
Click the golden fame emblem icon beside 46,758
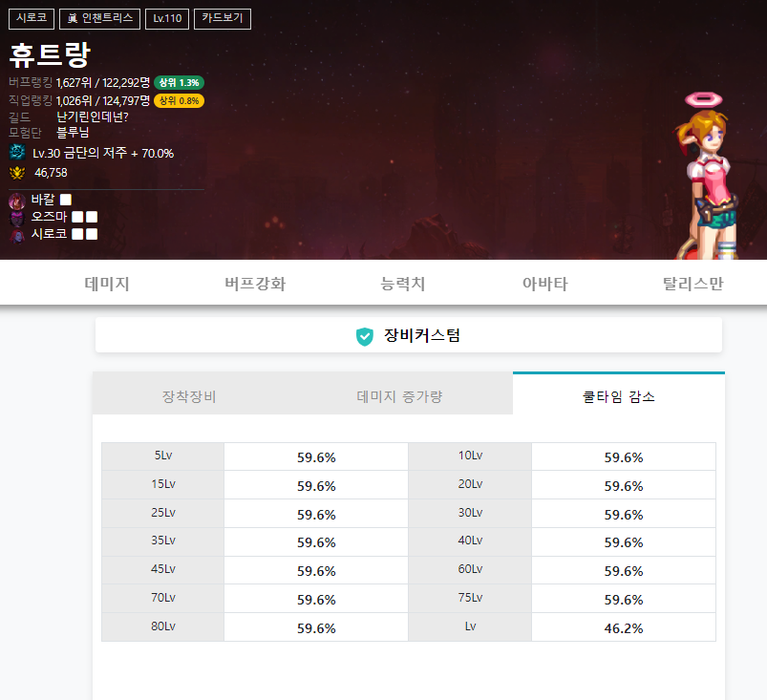[17, 173]
